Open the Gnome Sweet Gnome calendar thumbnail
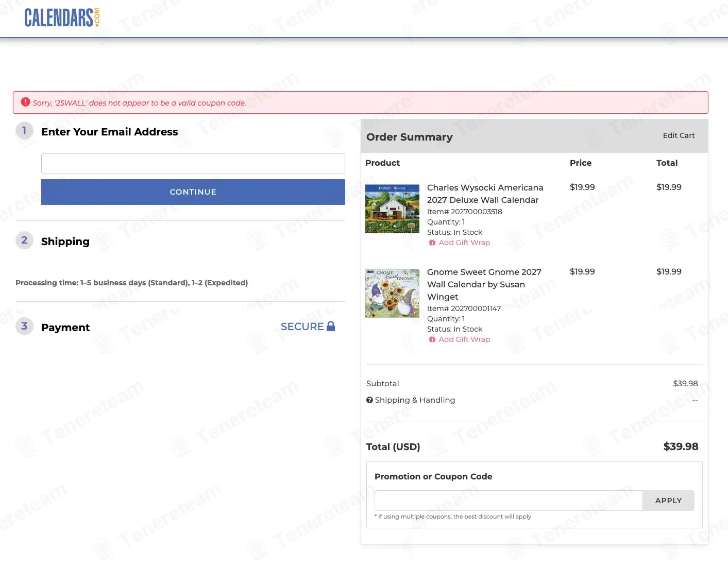The height and width of the screenshot is (568, 728). pyautogui.click(x=392, y=293)
